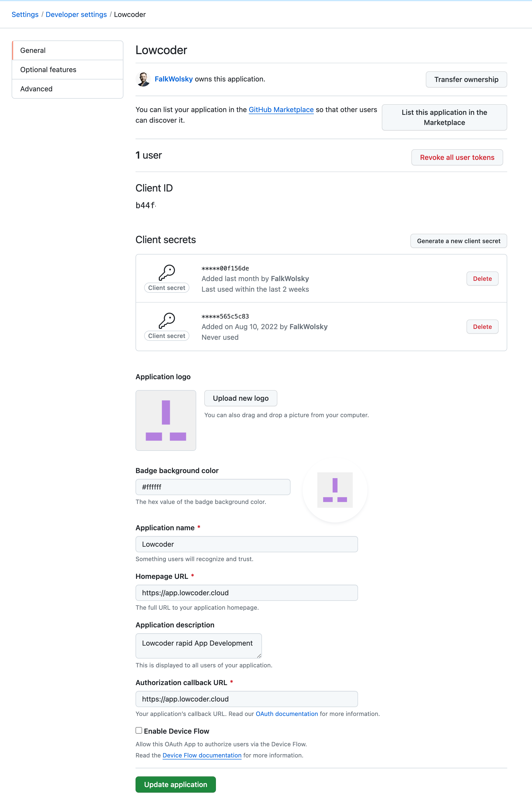Click the Upload new logo button
The width and height of the screenshot is (532, 805).
[240, 398]
